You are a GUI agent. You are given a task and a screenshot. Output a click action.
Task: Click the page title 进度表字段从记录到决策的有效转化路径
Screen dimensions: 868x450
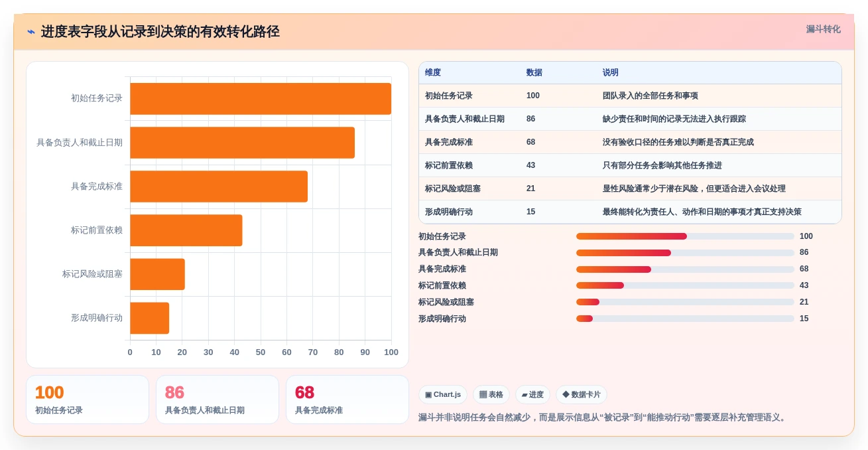(x=160, y=32)
